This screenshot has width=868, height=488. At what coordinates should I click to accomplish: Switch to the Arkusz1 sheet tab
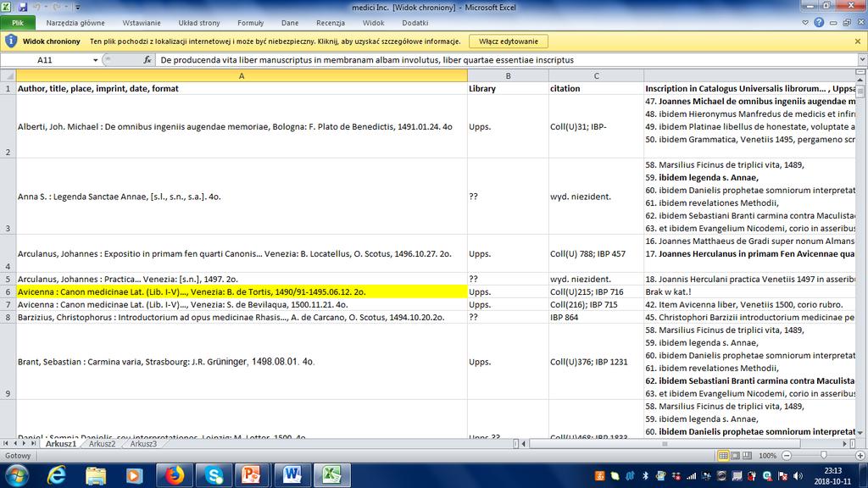60,444
